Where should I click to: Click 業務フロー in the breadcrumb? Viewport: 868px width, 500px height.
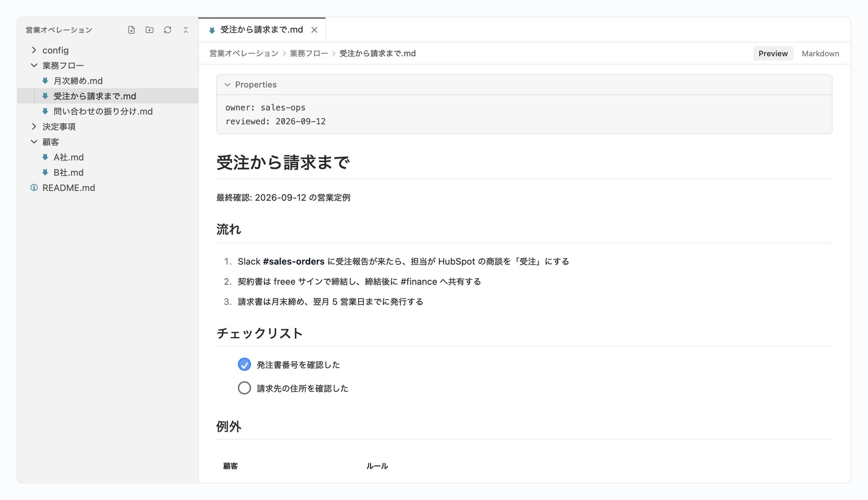click(x=309, y=53)
